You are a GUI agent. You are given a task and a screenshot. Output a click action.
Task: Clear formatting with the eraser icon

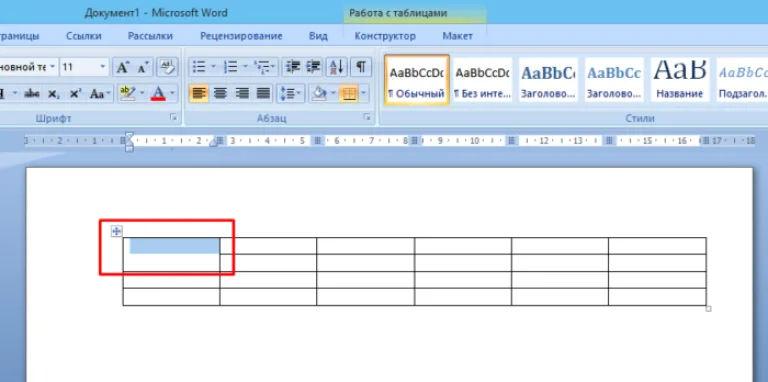168,67
